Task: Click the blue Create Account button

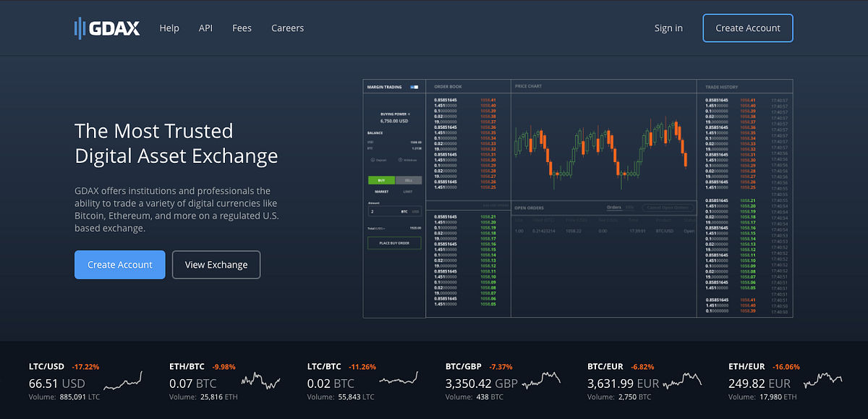Action: point(120,265)
